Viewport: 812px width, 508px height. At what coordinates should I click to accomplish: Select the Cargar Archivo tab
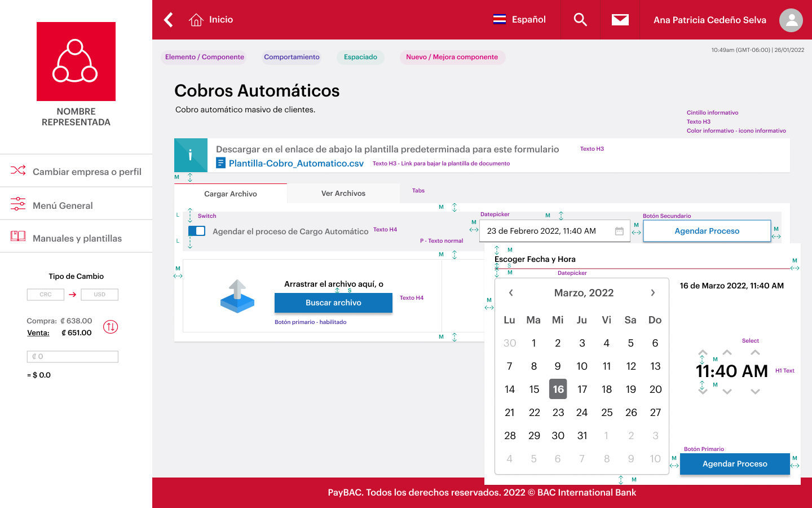230,193
